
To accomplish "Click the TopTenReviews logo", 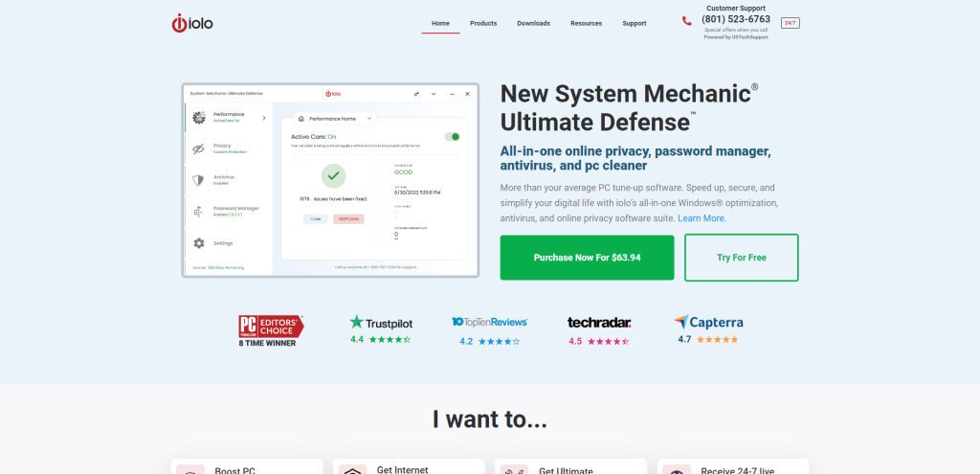I will point(489,322).
